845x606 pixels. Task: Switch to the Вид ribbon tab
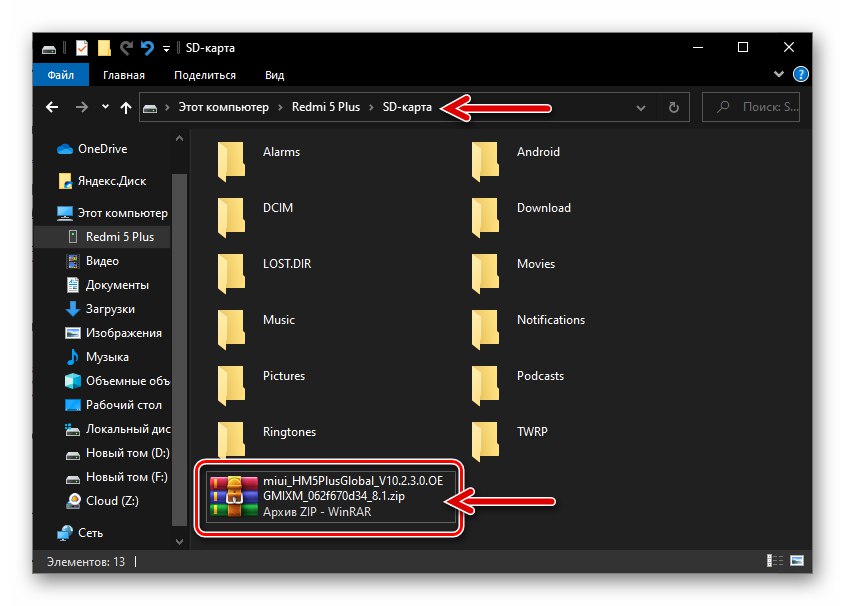point(274,75)
